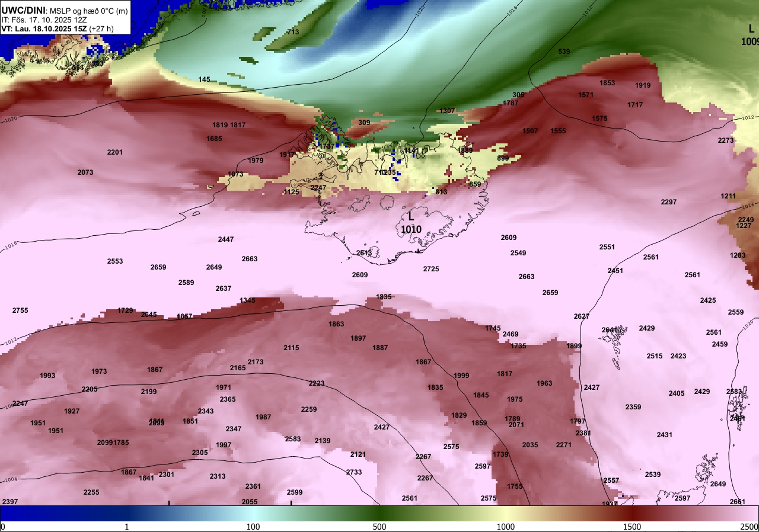Click the height value 1507
759x532 pixels.
click(530, 131)
